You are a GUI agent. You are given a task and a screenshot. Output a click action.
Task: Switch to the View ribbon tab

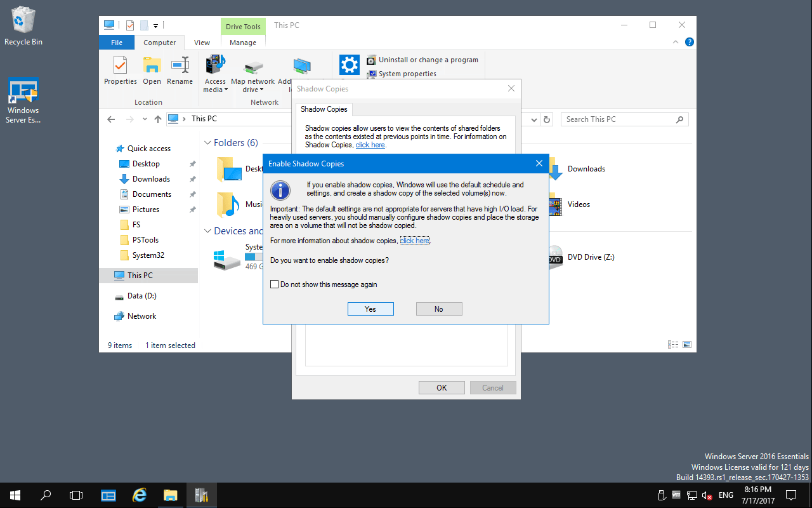point(202,43)
